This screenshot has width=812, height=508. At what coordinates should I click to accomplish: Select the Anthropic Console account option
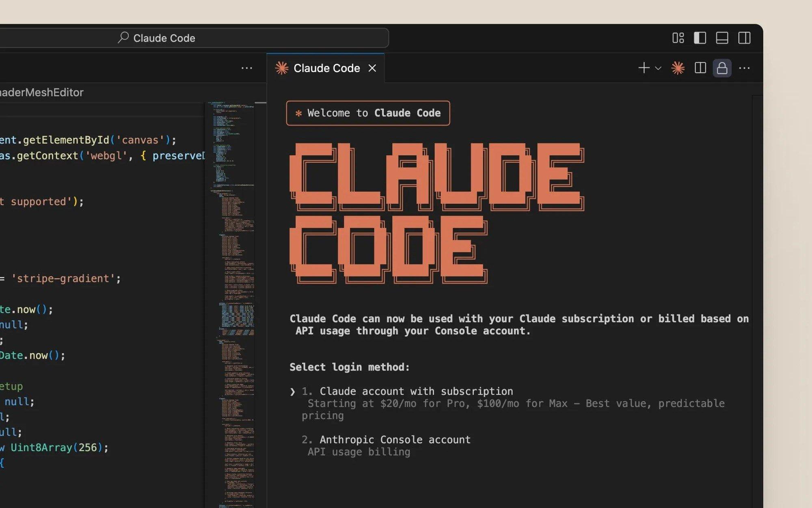pos(395,439)
